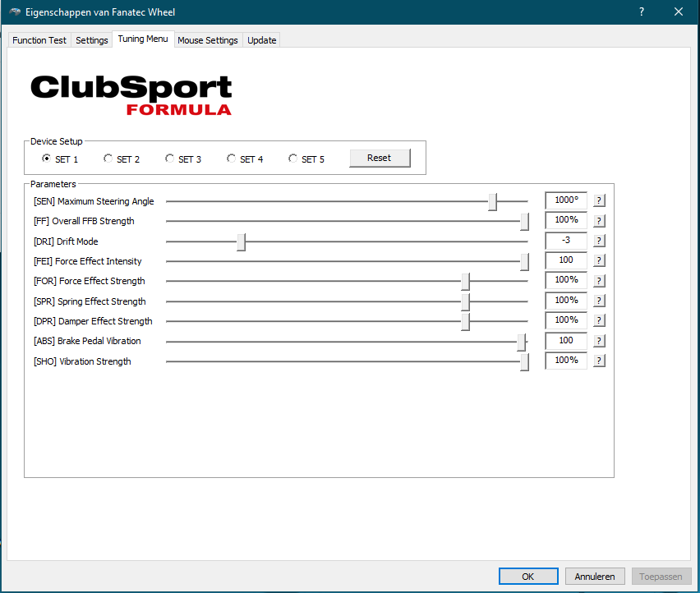Click the '[DRI] Drift Mode' label
The width and height of the screenshot is (700, 593).
coord(66,241)
